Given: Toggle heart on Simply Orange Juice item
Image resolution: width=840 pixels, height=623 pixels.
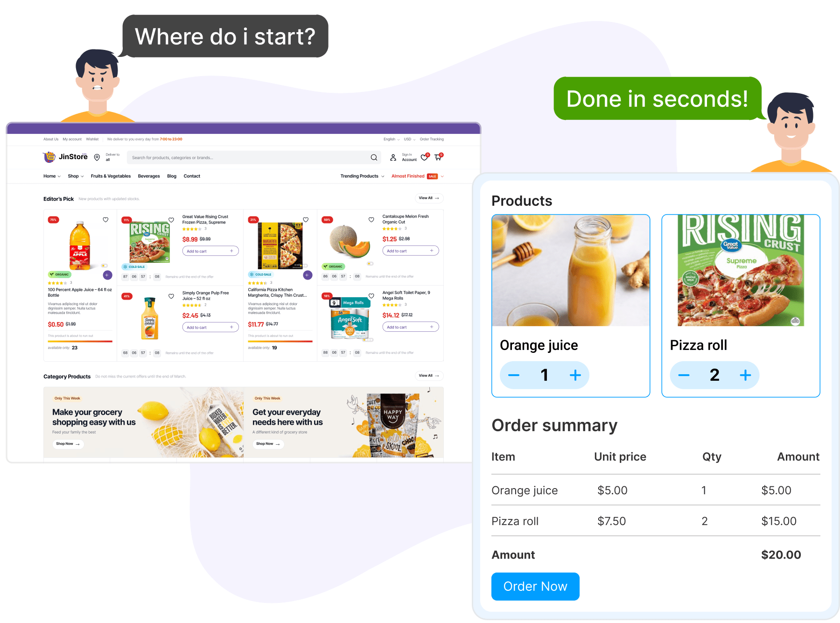Looking at the screenshot, I should (x=171, y=296).
